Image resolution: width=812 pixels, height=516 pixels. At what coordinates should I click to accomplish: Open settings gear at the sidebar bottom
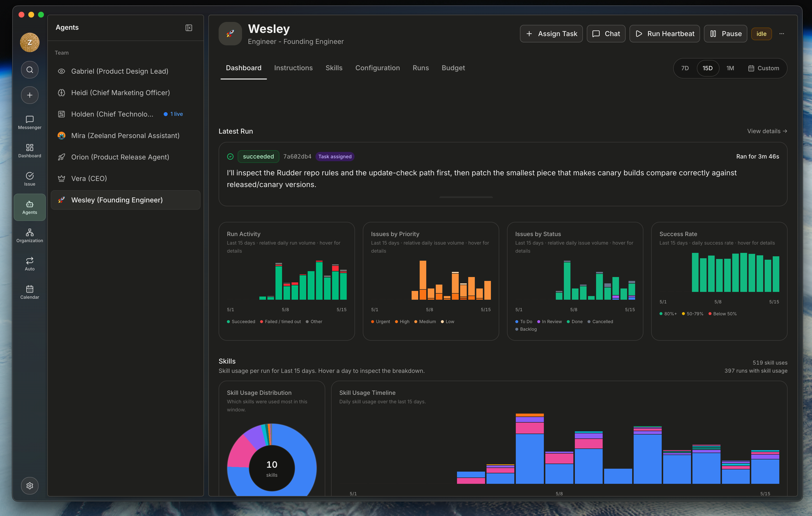pyautogui.click(x=30, y=486)
